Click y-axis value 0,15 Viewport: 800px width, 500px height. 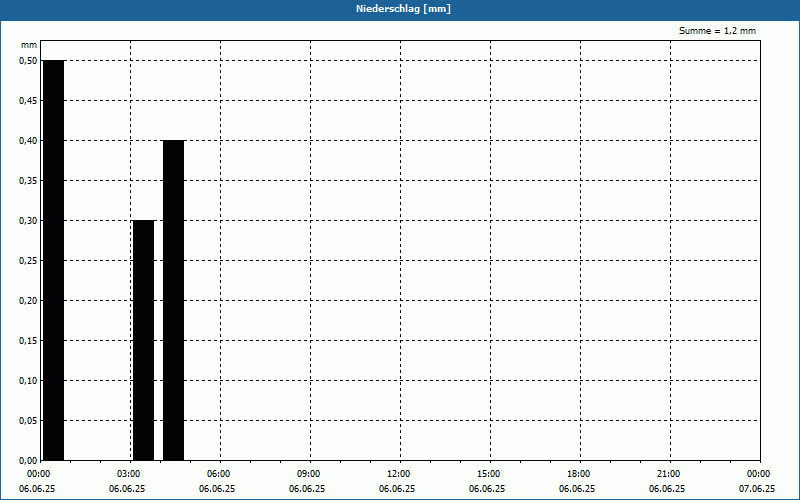(28, 341)
